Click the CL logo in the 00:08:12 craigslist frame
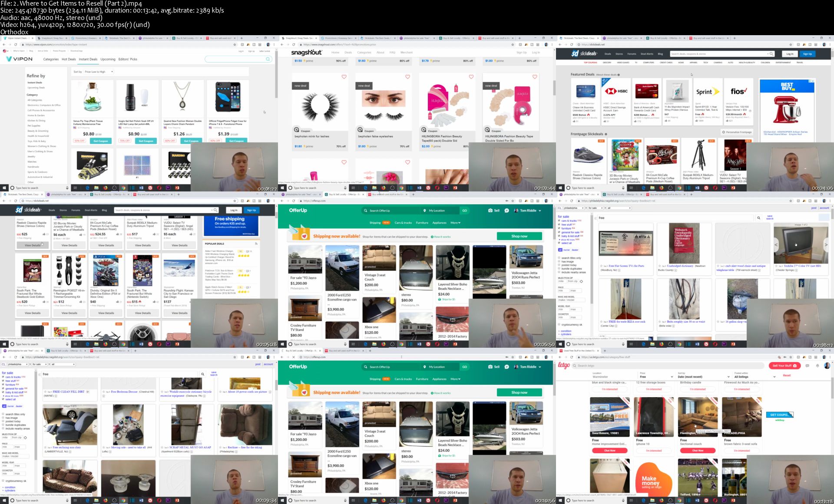Image resolution: width=834 pixels, height=504 pixels. [x=560, y=208]
